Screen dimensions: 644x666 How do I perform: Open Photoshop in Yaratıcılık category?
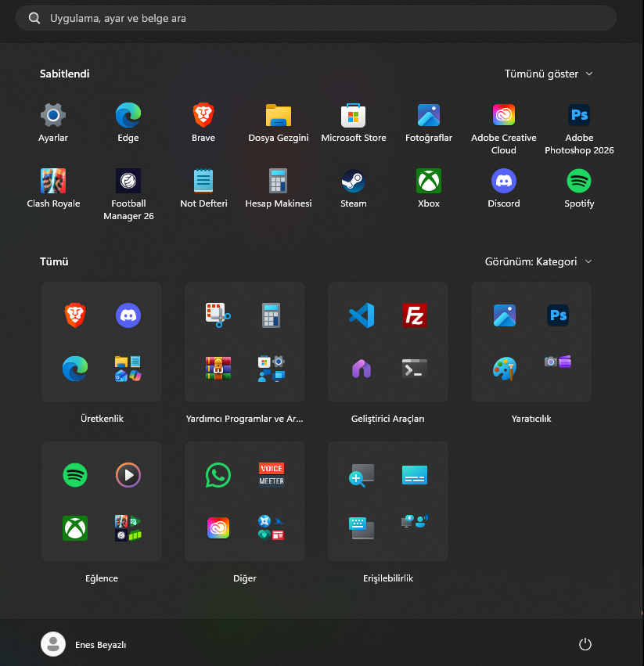(x=558, y=315)
